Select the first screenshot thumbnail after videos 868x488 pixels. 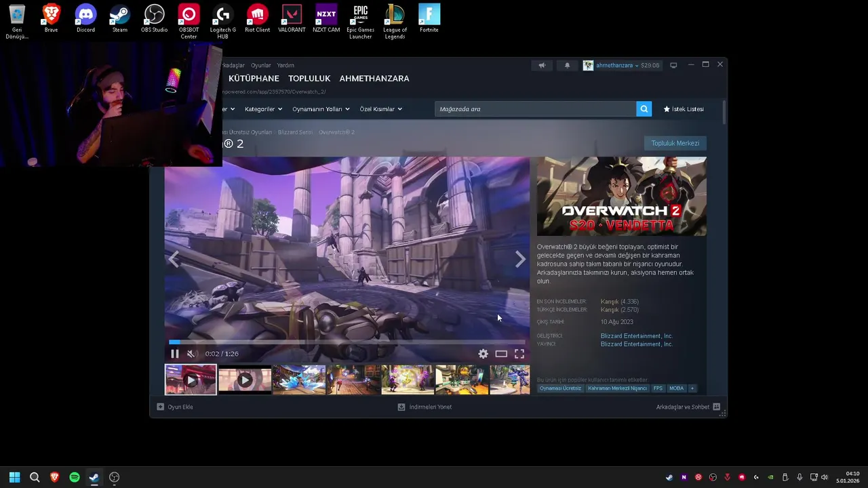point(299,380)
